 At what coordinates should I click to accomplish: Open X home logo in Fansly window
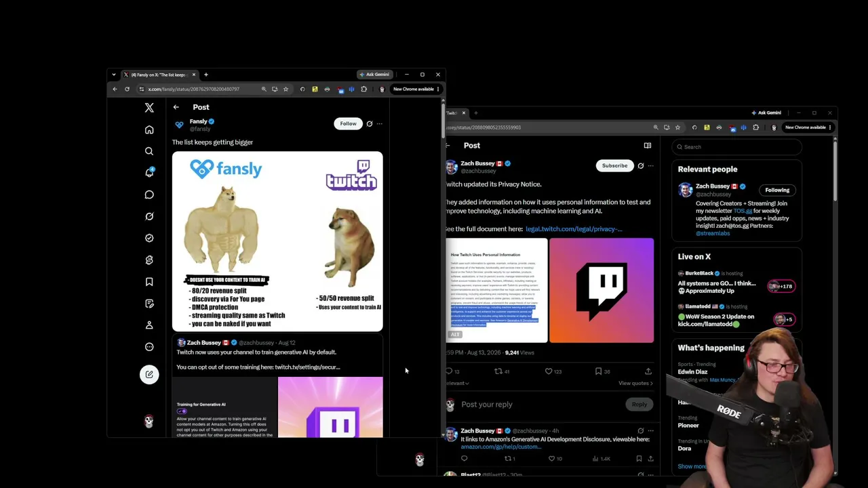pos(149,108)
